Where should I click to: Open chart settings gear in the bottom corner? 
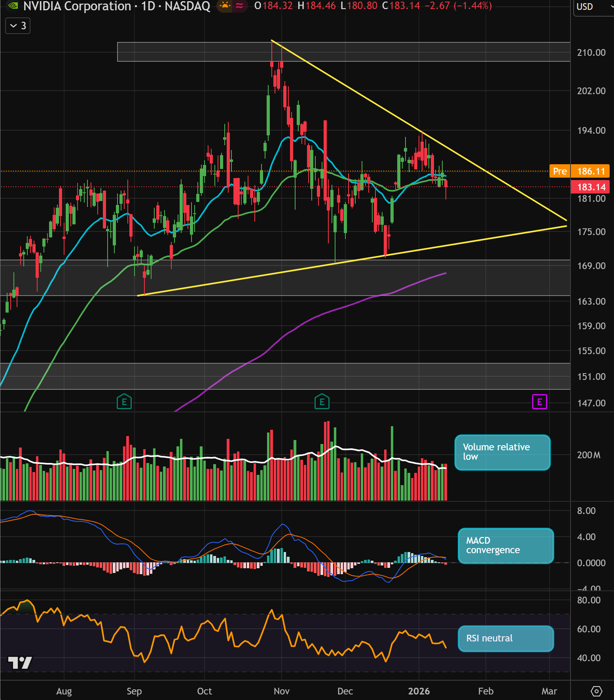(596, 691)
